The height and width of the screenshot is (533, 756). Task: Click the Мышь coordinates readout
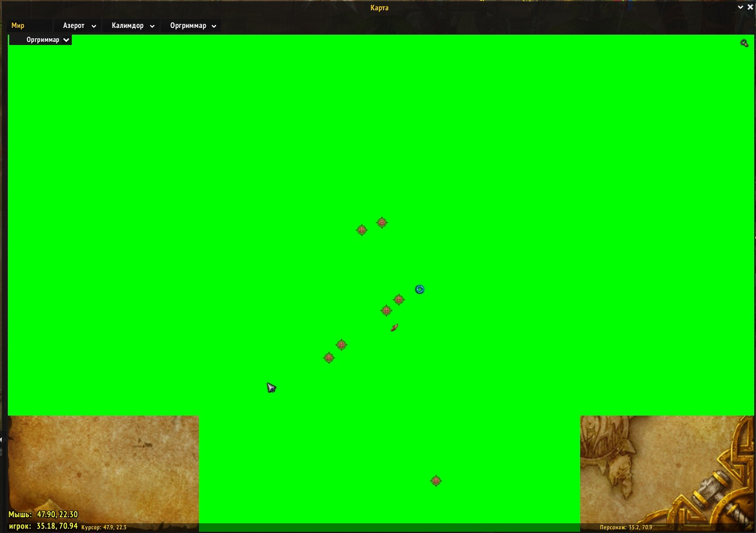[43, 515]
